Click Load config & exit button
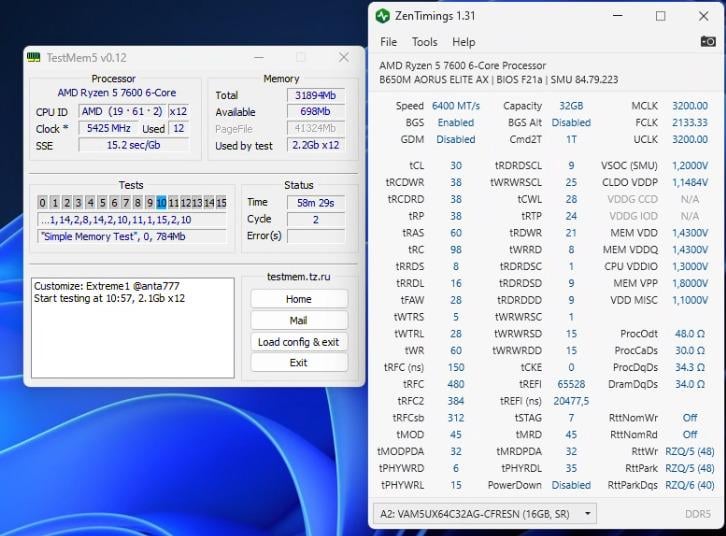 pyautogui.click(x=299, y=342)
